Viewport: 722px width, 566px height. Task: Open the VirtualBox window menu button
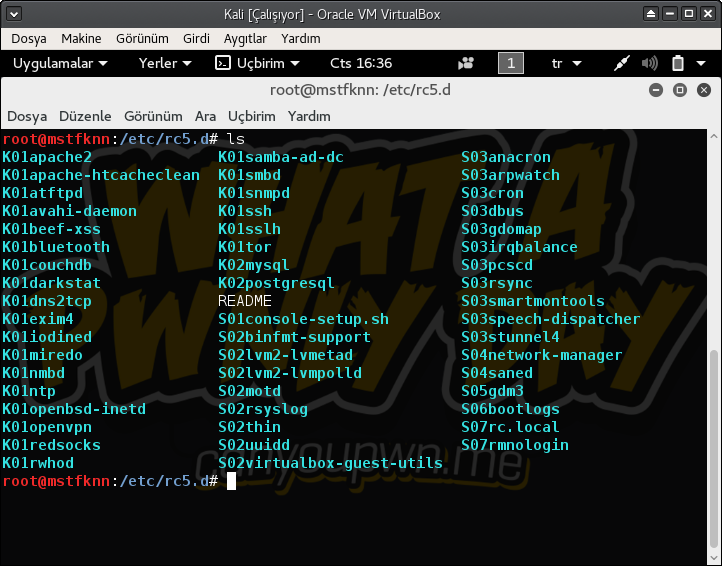(x=14, y=14)
